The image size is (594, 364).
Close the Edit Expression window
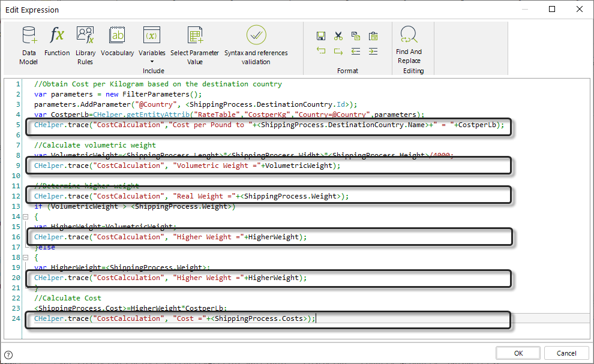click(x=579, y=9)
